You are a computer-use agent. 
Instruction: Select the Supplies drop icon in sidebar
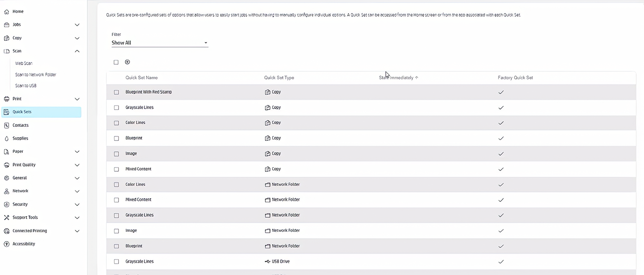(6, 138)
